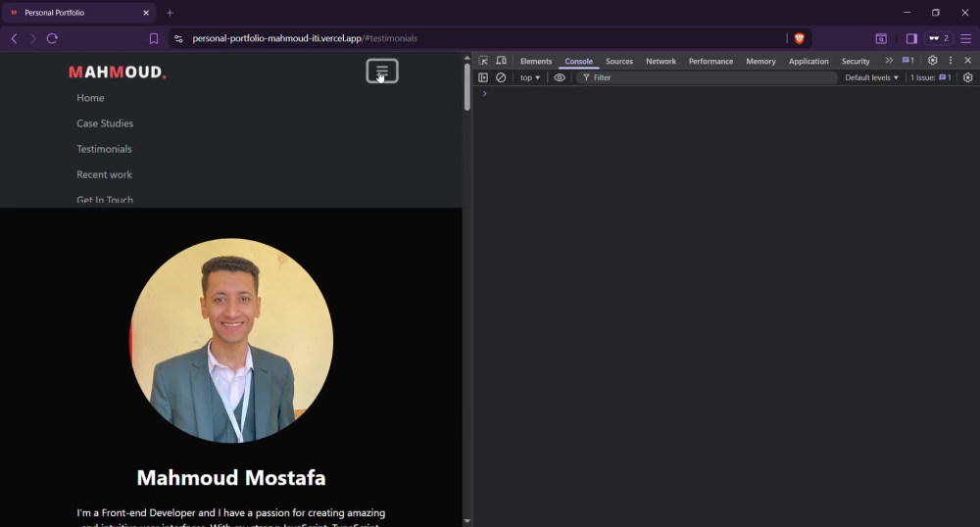
Task: Open the Home nav link
Action: (90, 98)
